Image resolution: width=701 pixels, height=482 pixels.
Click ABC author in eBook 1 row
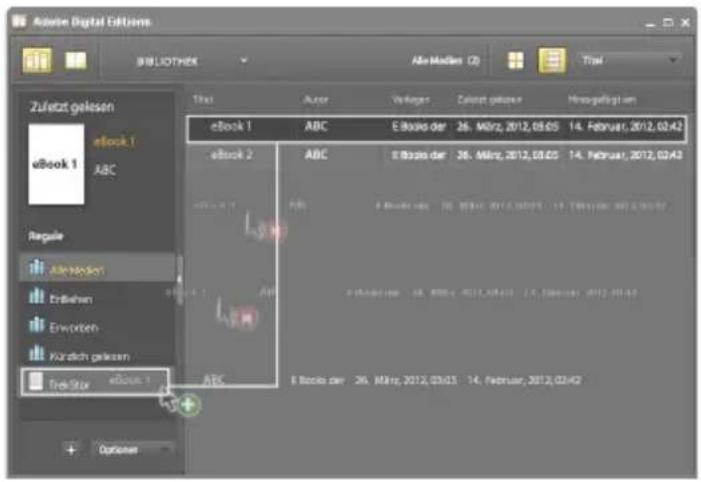click(316, 127)
